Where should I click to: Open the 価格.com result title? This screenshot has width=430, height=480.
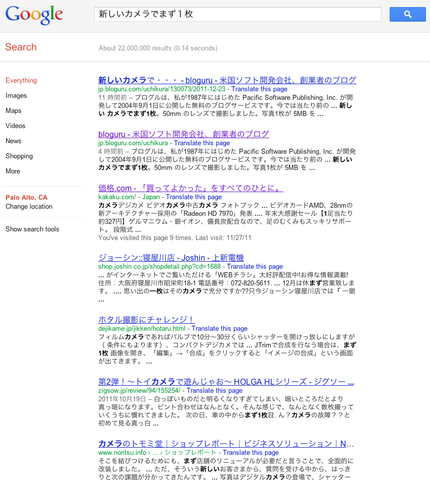click(x=190, y=188)
